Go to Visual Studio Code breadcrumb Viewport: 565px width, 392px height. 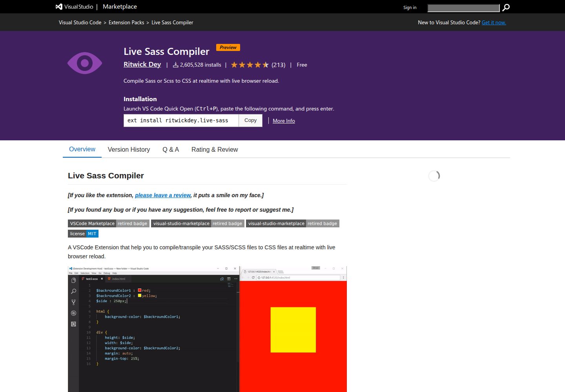point(80,22)
